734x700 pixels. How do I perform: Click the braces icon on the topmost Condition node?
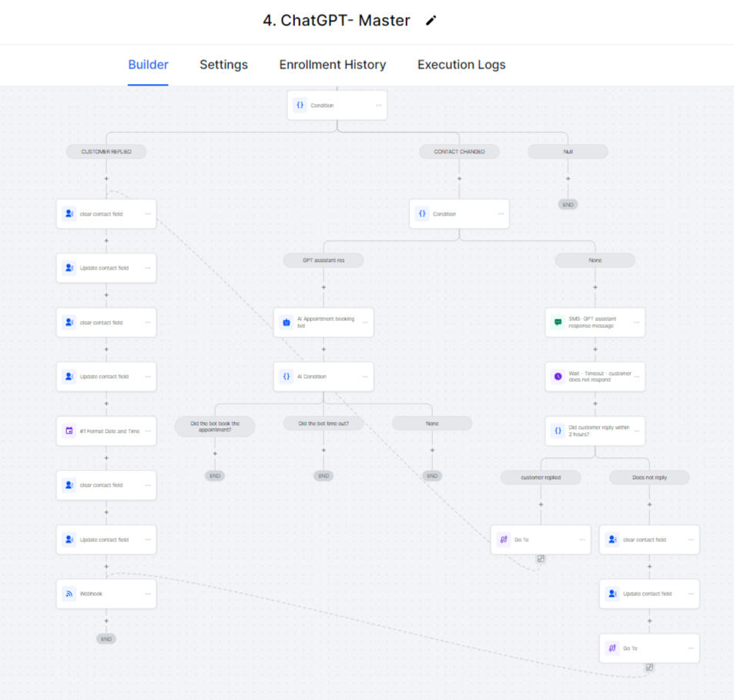pos(300,106)
